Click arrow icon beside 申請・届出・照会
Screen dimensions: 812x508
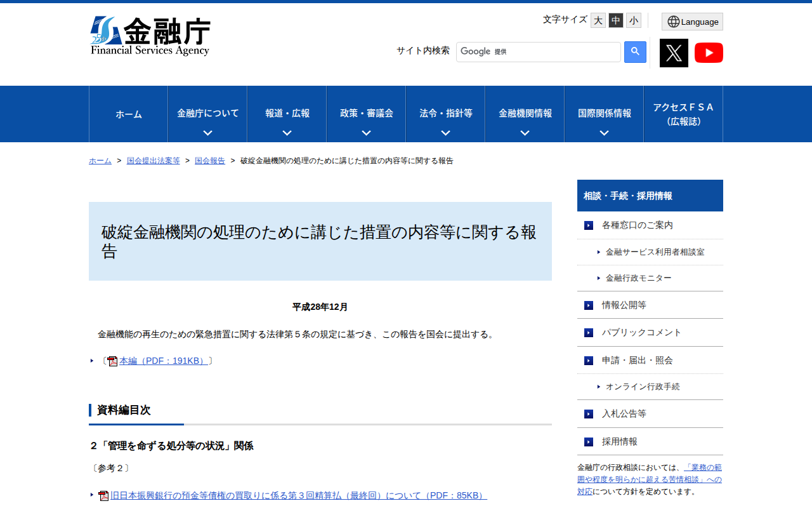589,361
